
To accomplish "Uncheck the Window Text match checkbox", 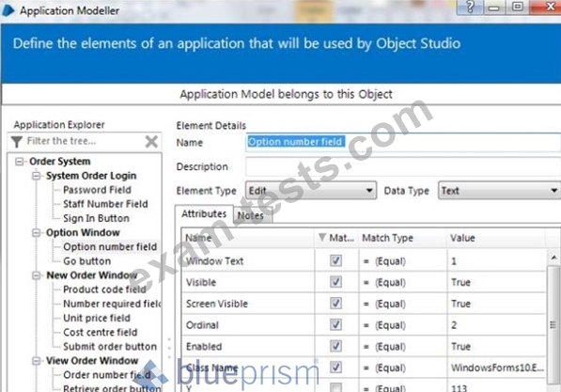I will pos(335,260).
